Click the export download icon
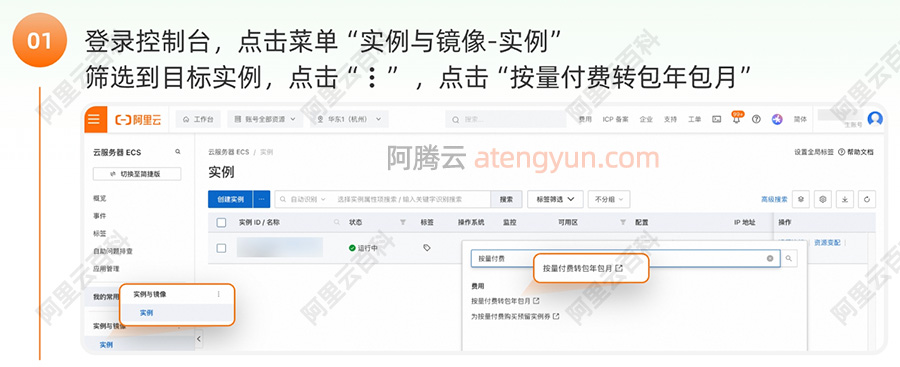 point(844,199)
